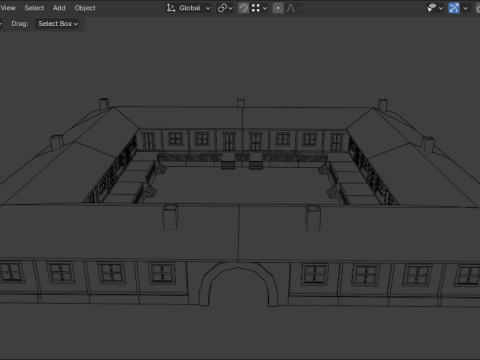Open the pivot point dropdown
This screenshot has height=360, width=480.
(225, 8)
